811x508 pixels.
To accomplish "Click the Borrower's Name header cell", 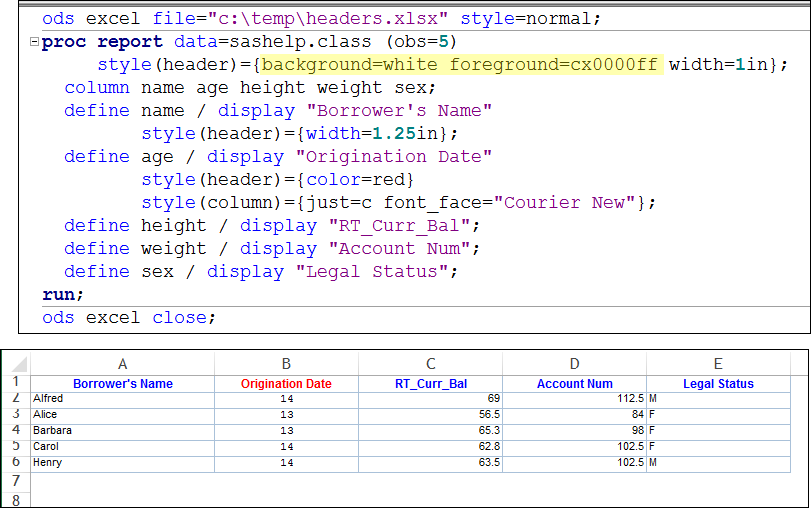I will [x=122, y=383].
